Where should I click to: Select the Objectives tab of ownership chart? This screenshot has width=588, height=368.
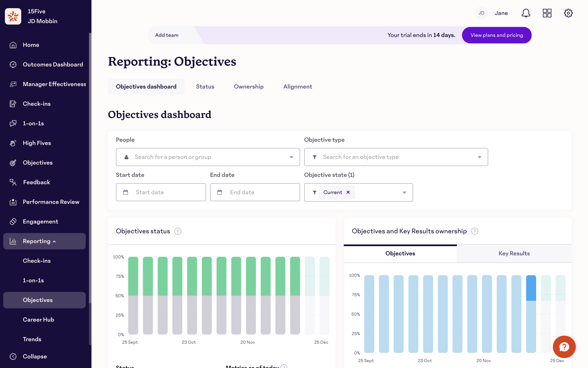tap(400, 253)
